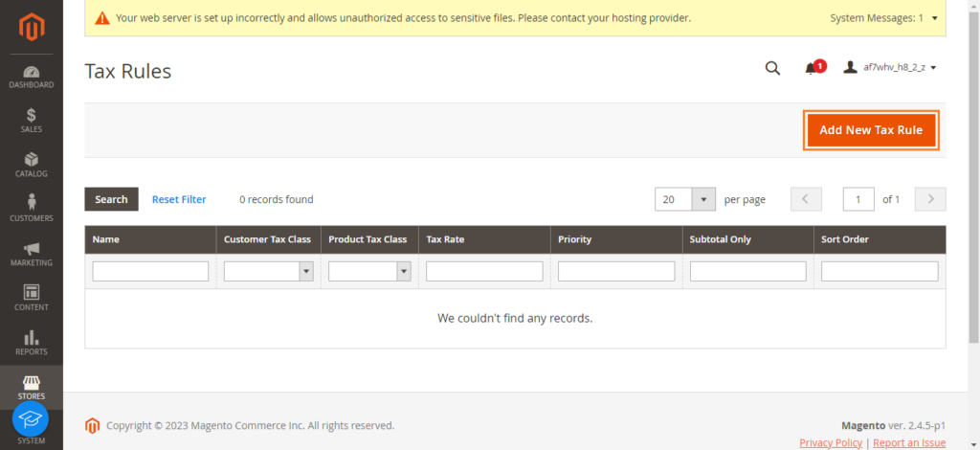980x450 pixels.
Task: Sort by the Sort Order column header
Action: pos(880,239)
